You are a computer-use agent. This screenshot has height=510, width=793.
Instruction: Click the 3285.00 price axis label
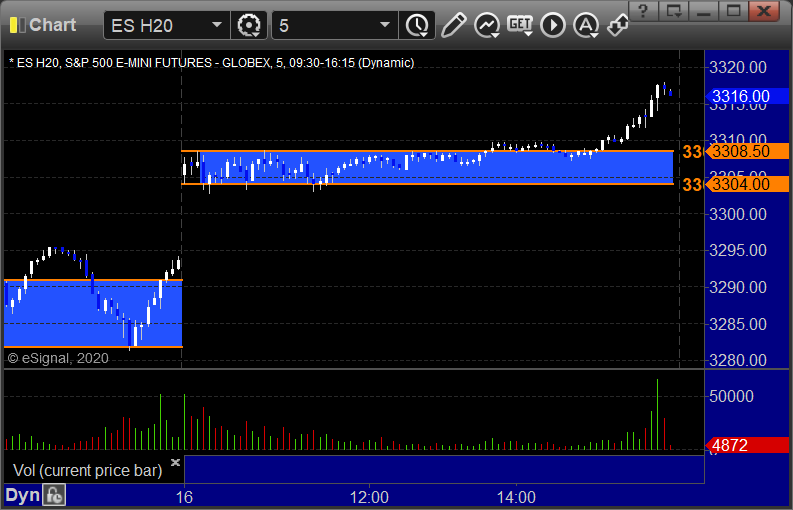click(738, 324)
